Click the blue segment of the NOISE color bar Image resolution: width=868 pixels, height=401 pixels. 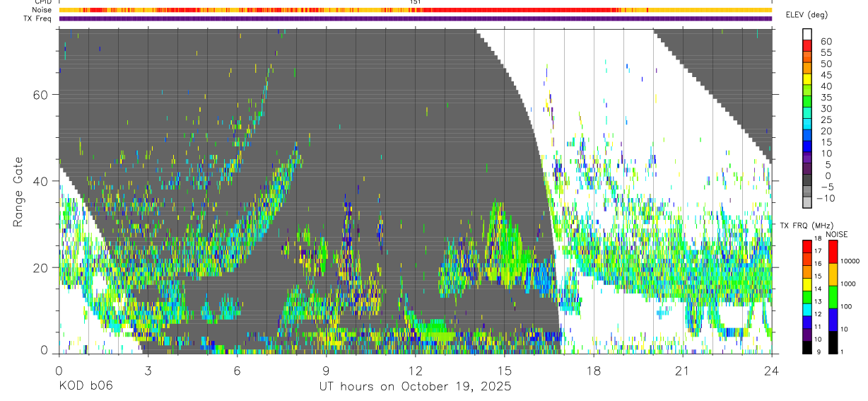point(833,320)
